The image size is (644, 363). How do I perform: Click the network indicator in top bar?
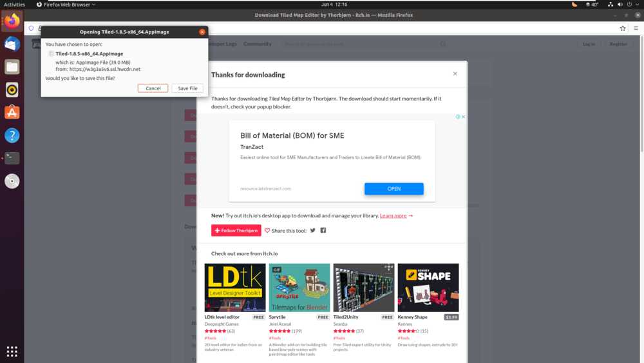[611, 5]
